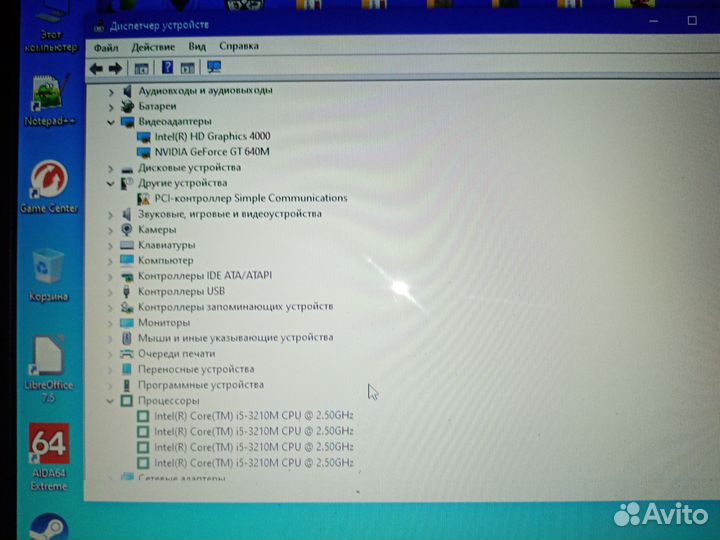Open the Действие menu
Image resolution: width=720 pixels, height=540 pixels.
pyautogui.click(x=153, y=47)
